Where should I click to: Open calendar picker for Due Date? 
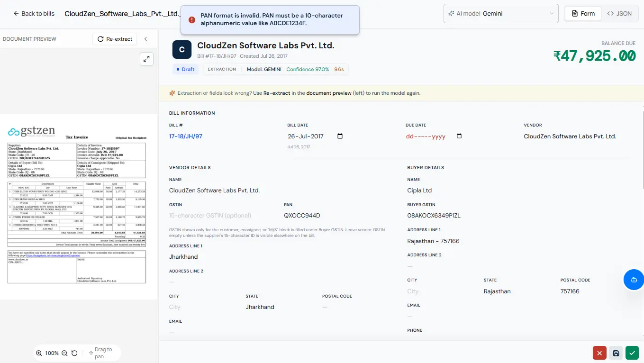[x=459, y=136]
